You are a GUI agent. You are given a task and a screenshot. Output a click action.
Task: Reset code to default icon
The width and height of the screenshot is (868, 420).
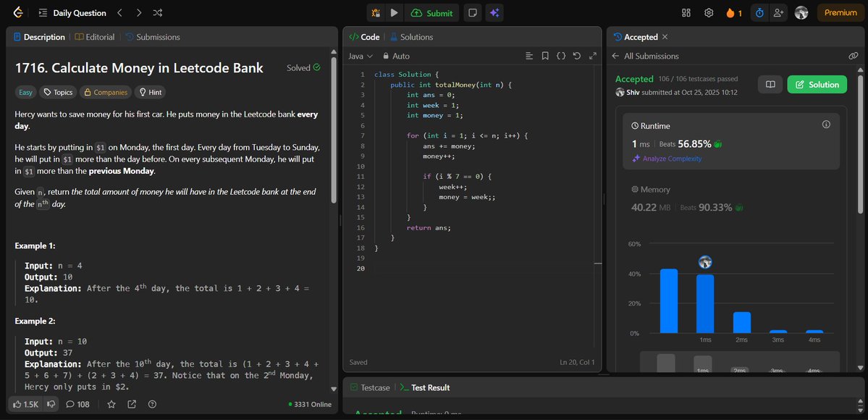point(577,56)
